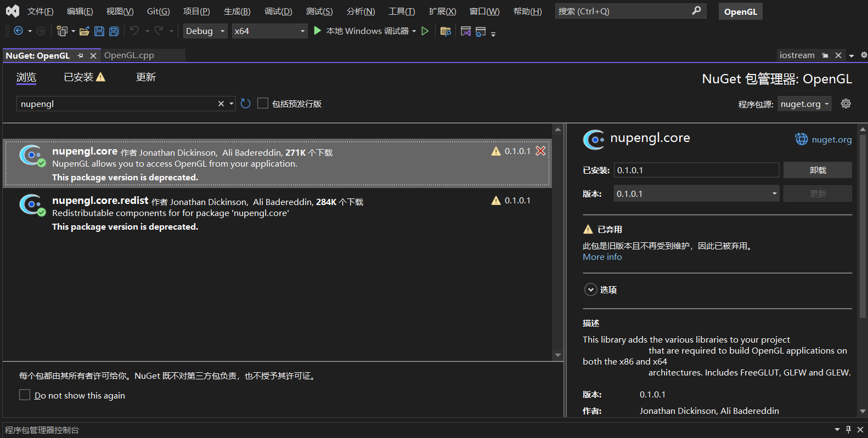Open the Git menu
Viewport: 868px width, 438px height.
(159, 12)
